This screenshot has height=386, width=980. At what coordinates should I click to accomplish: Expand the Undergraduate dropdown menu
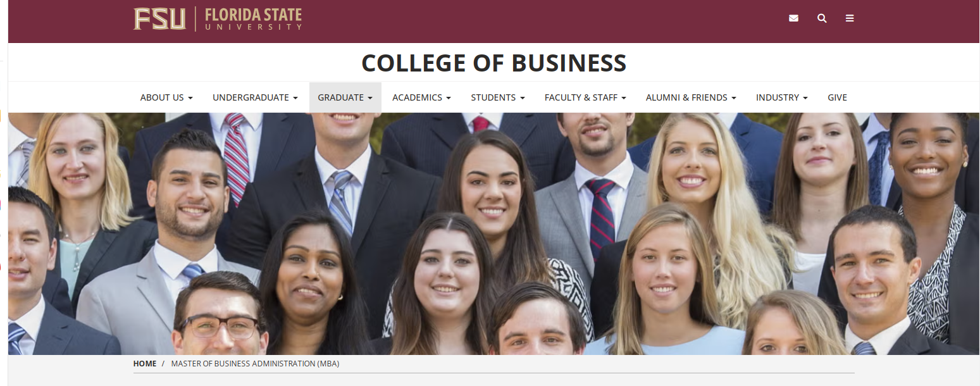point(255,97)
